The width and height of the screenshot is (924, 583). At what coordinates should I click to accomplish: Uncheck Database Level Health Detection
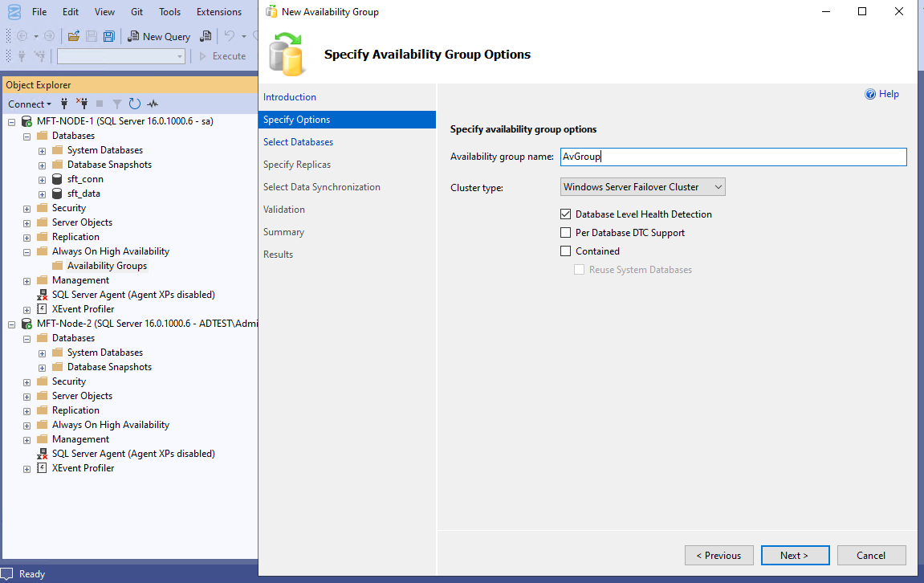click(x=566, y=214)
